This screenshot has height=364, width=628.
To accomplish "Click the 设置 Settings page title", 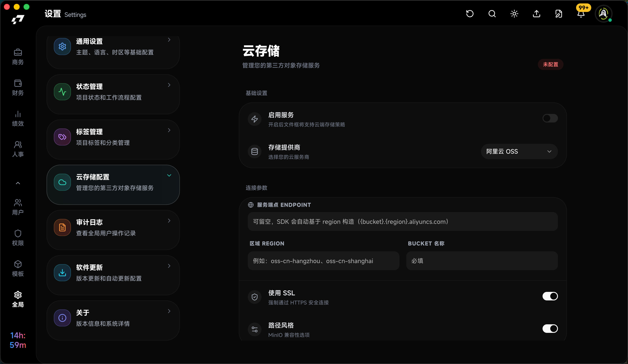I will [65, 14].
